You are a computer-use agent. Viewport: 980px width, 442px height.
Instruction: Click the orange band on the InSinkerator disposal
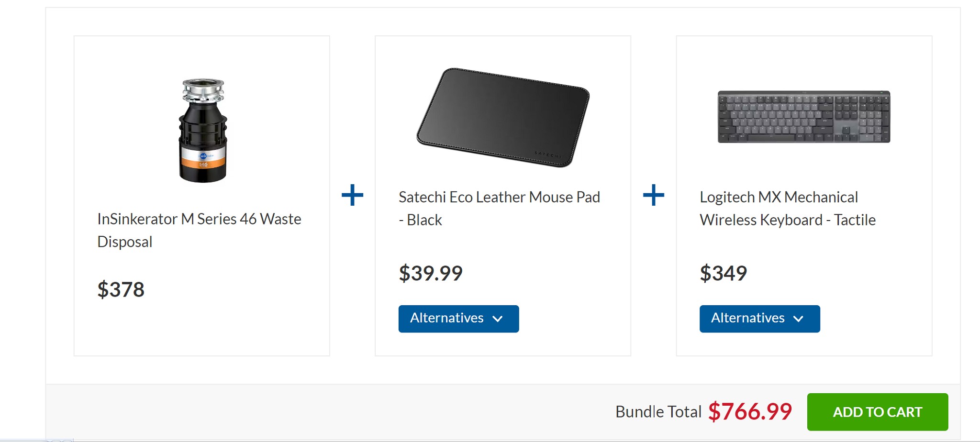[203, 164]
